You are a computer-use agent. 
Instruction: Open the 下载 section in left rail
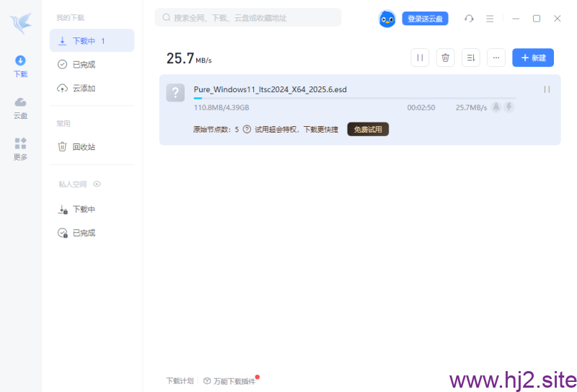[21, 66]
